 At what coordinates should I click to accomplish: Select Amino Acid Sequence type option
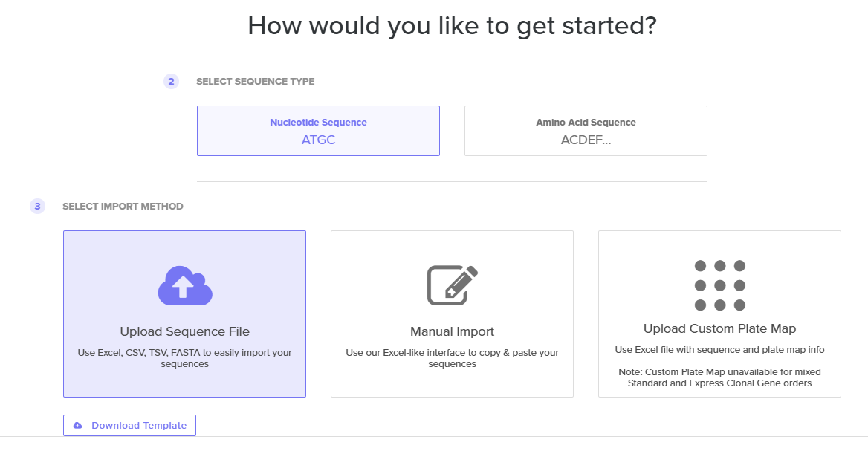tap(586, 131)
